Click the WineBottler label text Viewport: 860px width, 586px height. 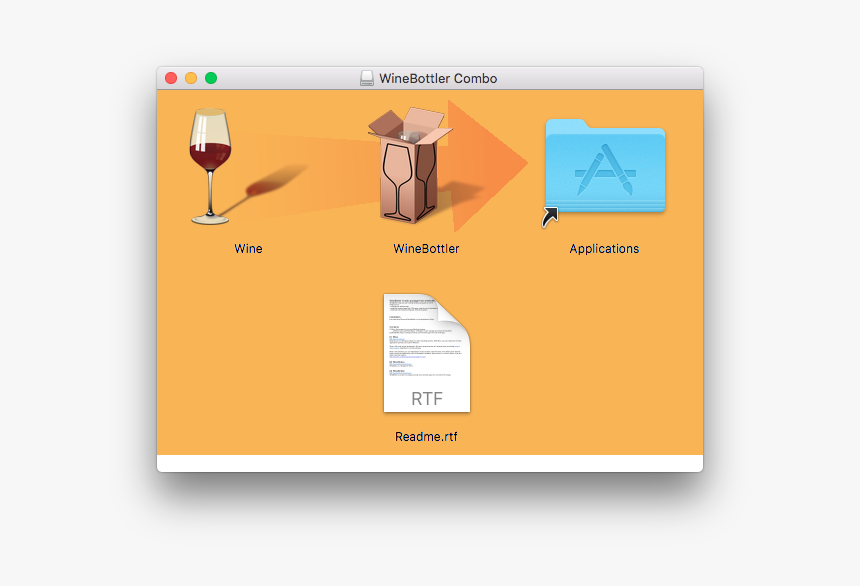coord(427,249)
